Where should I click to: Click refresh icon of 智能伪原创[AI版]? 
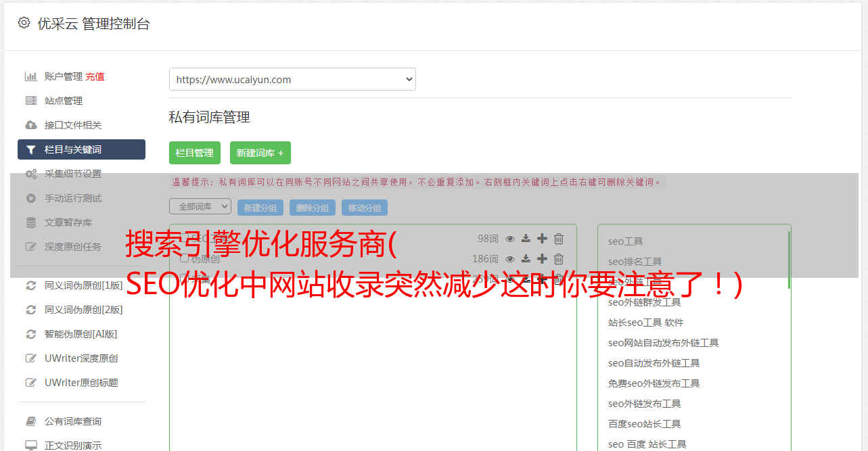click(31, 334)
